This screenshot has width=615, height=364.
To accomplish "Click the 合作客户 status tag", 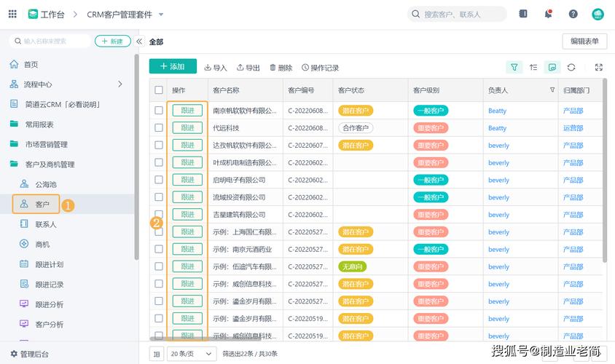I will point(356,127).
